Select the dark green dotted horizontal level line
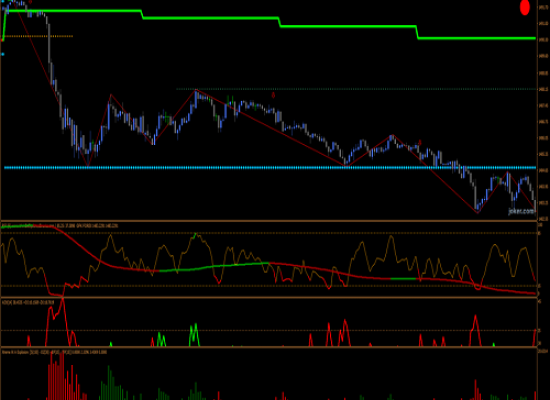The image size is (550, 400). click(x=356, y=89)
